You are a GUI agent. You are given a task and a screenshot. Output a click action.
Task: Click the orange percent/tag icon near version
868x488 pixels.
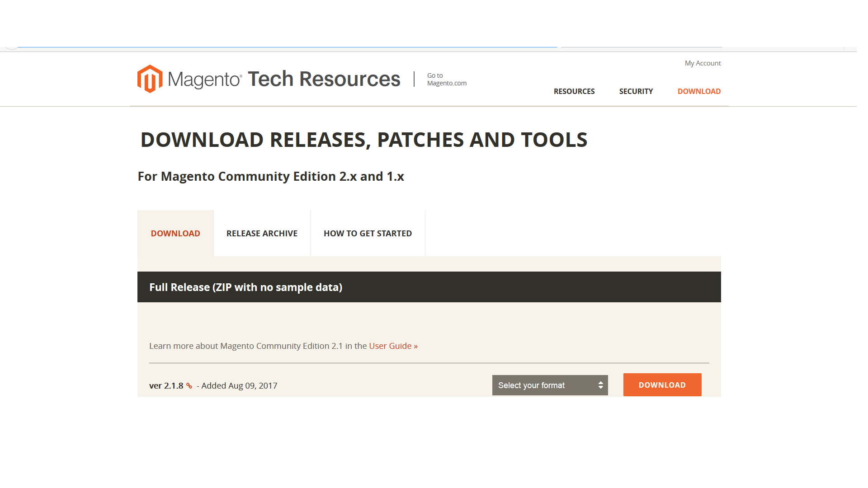pos(189,385)
